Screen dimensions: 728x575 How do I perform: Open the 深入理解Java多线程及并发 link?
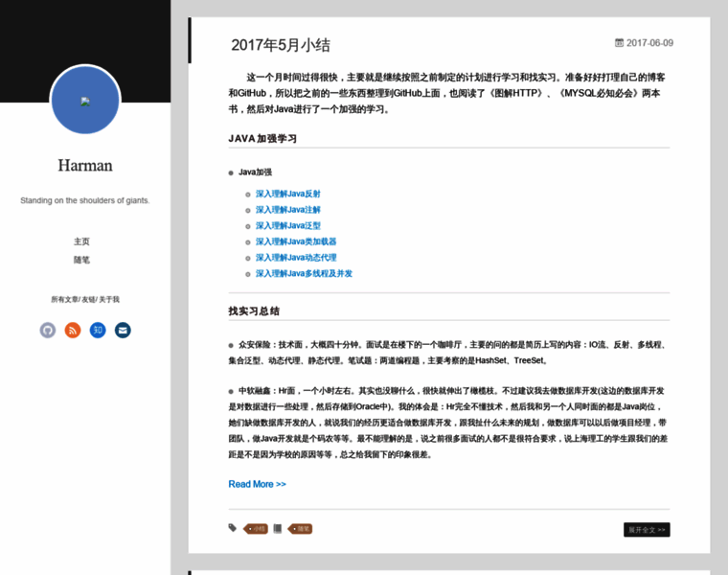(x=304, y=273)
